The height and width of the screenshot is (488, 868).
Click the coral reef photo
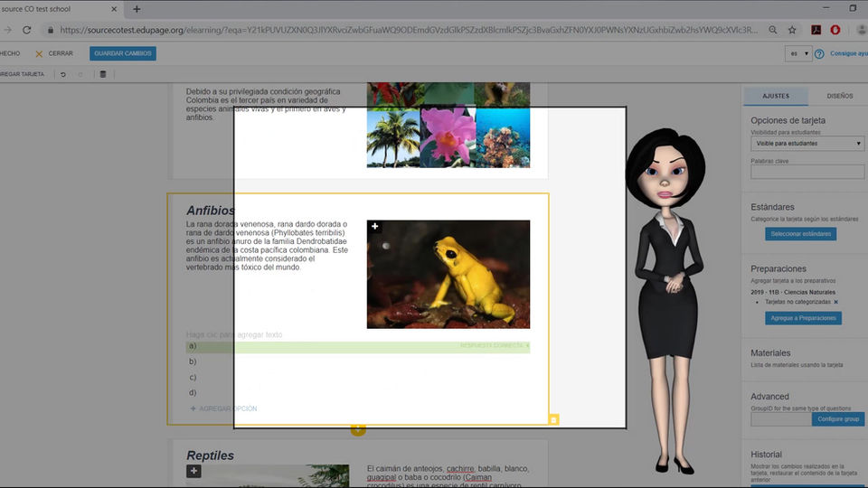503,137
